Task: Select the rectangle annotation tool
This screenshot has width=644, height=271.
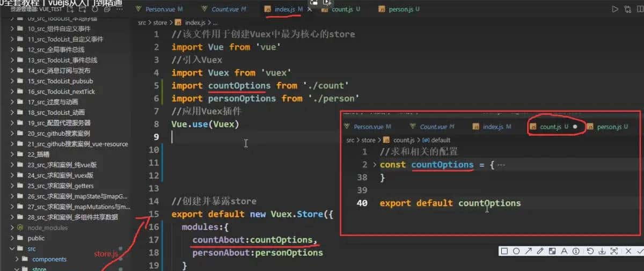Action: pyautogui.click(x=504, y=251)
